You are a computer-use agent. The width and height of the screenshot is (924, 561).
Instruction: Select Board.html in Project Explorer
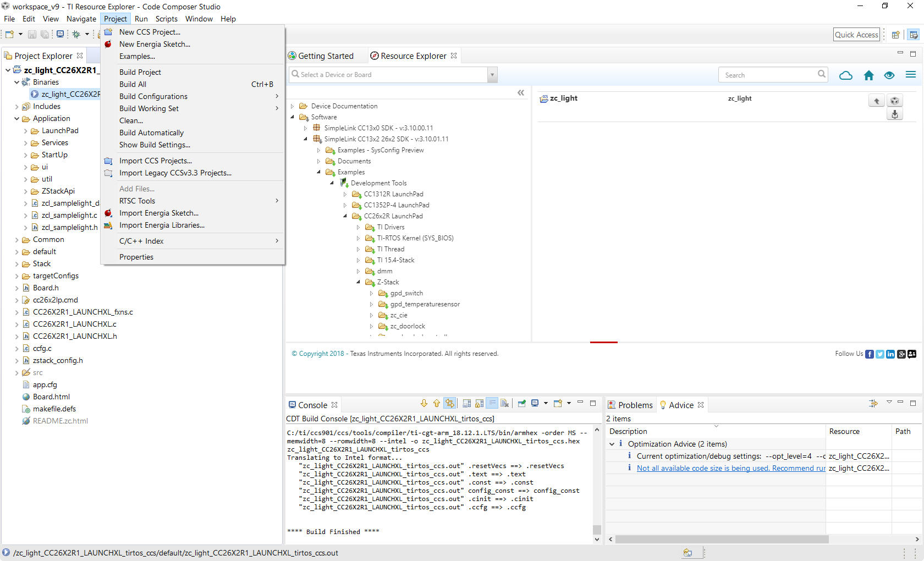51,397
